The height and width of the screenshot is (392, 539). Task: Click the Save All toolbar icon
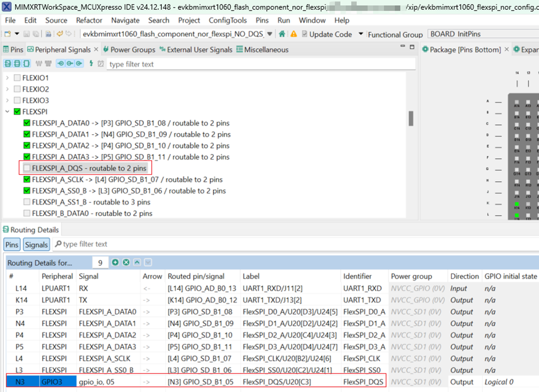tap(36, 34)
